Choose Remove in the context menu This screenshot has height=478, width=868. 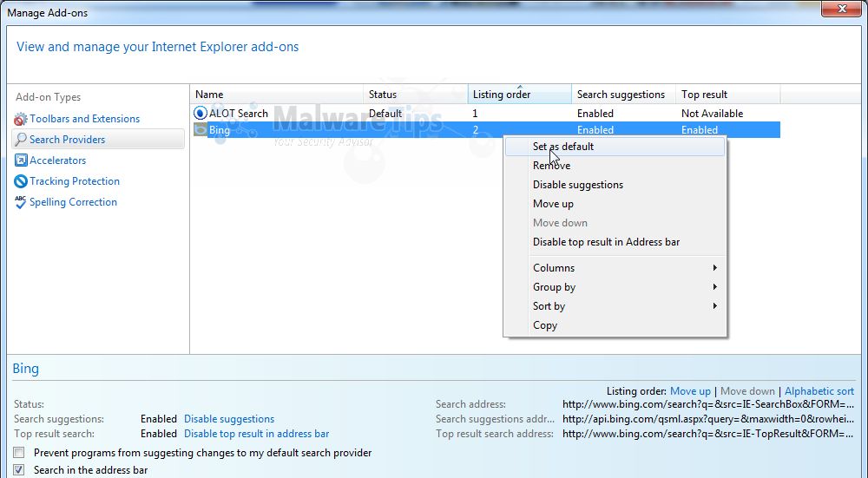click(615, 166)
